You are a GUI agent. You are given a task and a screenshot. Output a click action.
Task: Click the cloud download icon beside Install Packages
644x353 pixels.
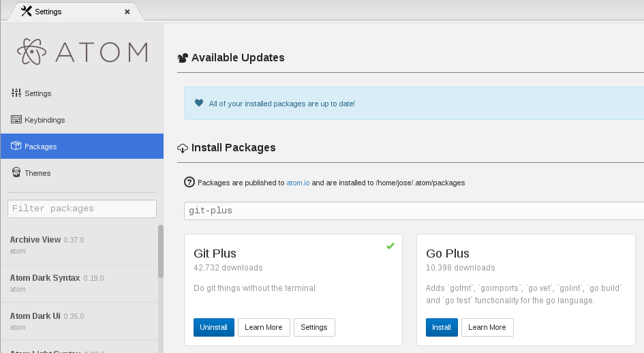pos(183,148)
